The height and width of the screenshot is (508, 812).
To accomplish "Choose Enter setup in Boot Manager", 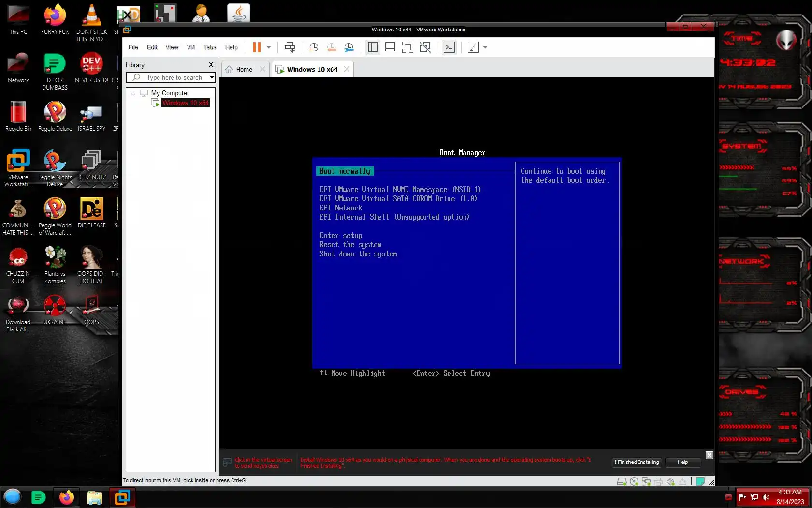I will [x=341, y=236].
